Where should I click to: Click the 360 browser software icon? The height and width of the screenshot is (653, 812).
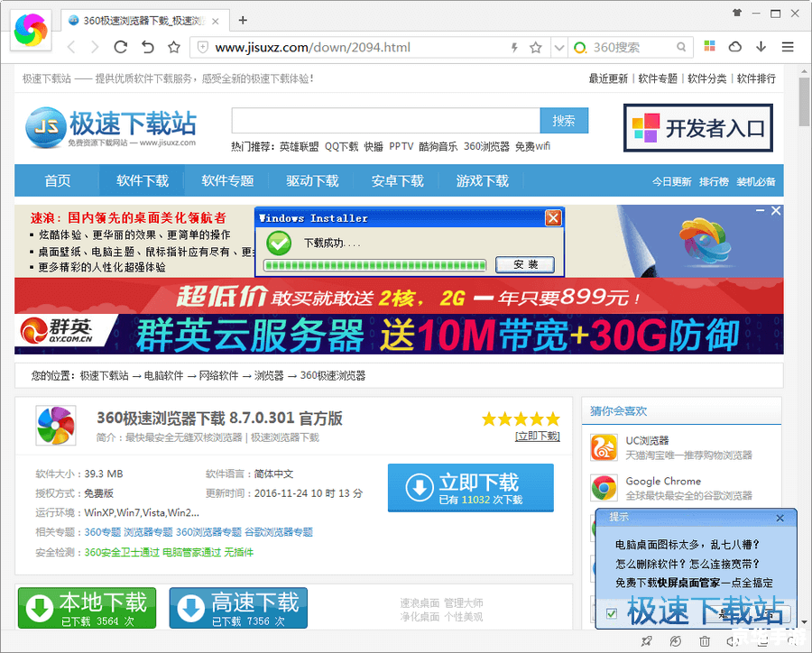56,426
